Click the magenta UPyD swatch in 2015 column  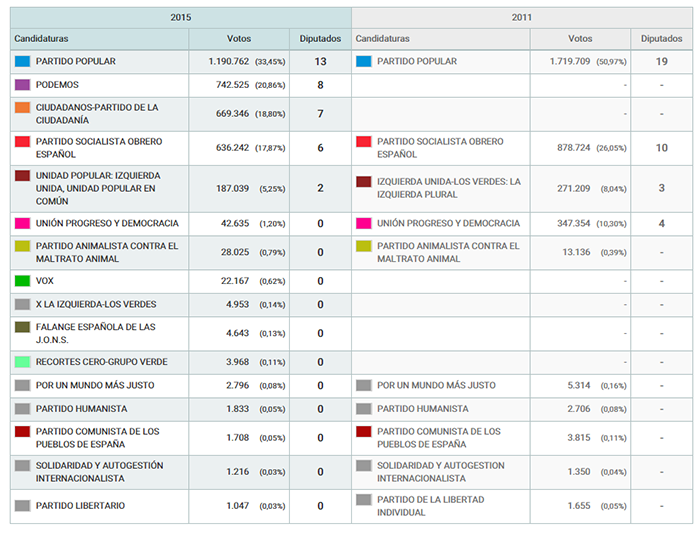(x=22, y=223)
